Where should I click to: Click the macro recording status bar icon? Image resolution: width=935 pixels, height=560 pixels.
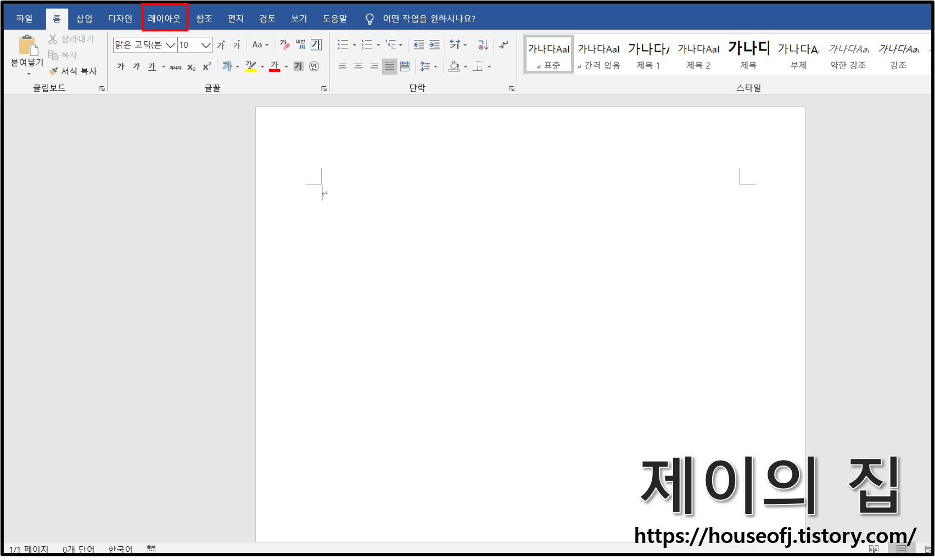[x=152, y=549]
